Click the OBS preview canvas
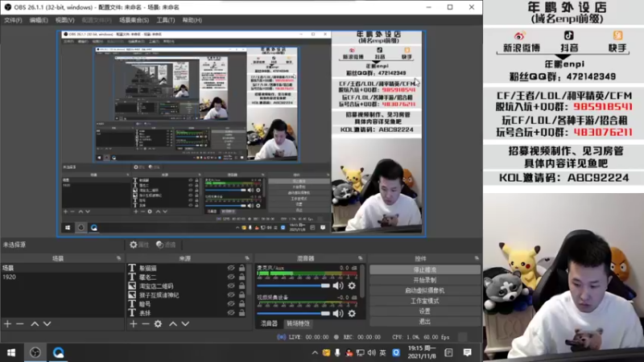 (241, 134)
